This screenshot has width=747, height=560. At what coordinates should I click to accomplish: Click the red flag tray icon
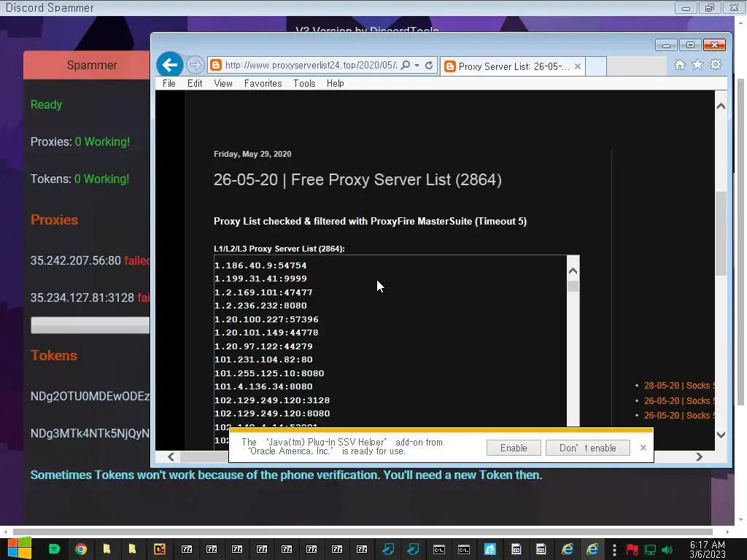coord(632,550)
